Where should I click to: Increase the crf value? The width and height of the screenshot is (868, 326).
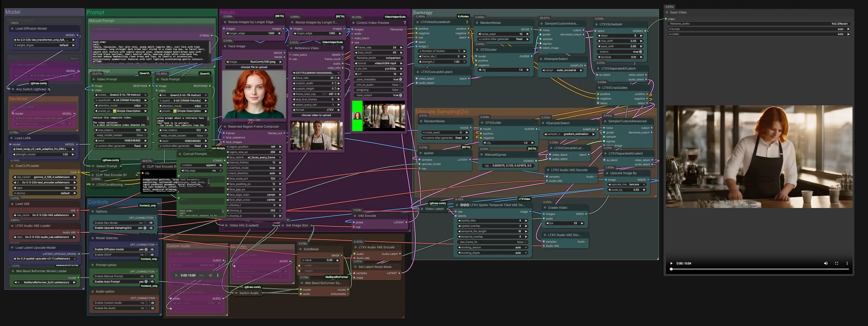(x=401, y=74)
